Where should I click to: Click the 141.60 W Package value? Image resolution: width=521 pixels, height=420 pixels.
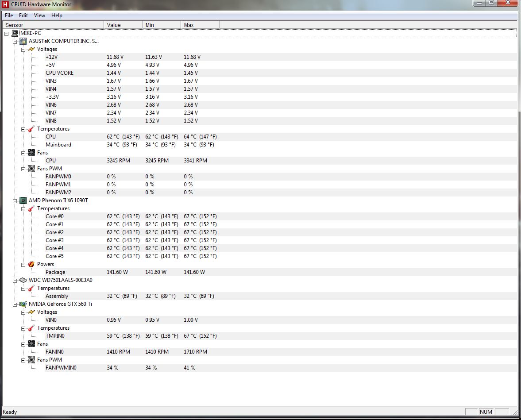pos(117,272)
